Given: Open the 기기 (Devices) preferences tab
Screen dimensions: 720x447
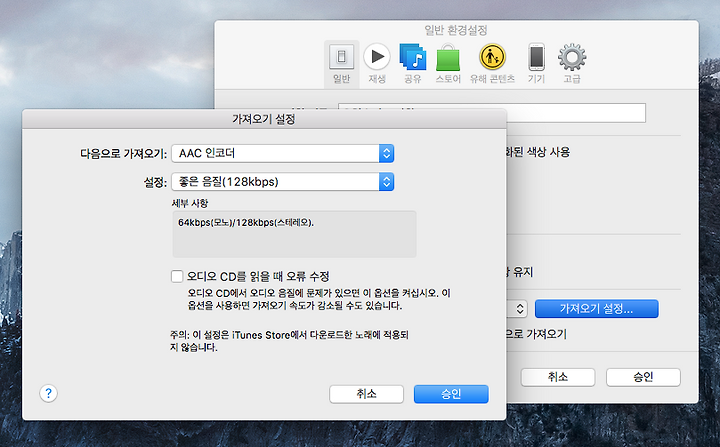Looking at the screenshot, I should point(536,64).
